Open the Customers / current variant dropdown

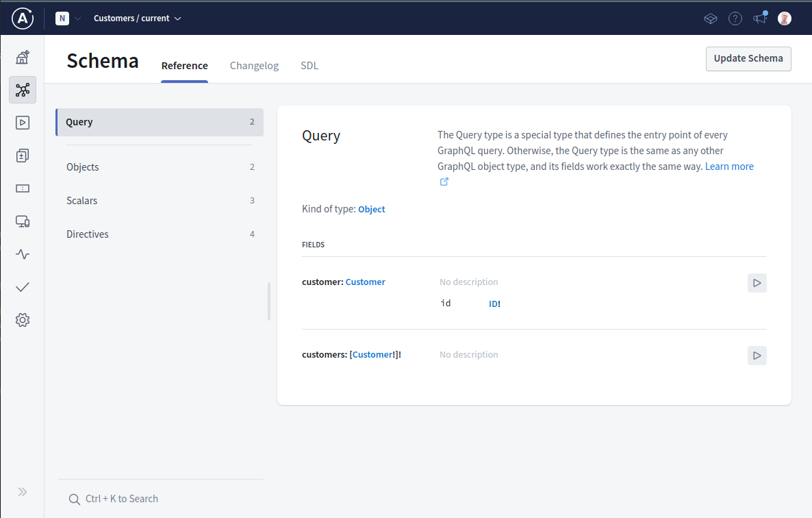click(138, 18)
